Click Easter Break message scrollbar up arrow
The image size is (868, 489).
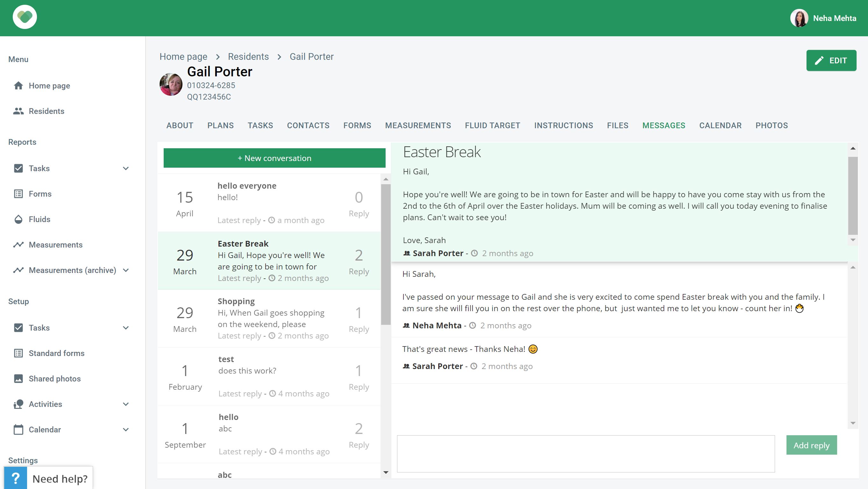click(x=853, y=149)
